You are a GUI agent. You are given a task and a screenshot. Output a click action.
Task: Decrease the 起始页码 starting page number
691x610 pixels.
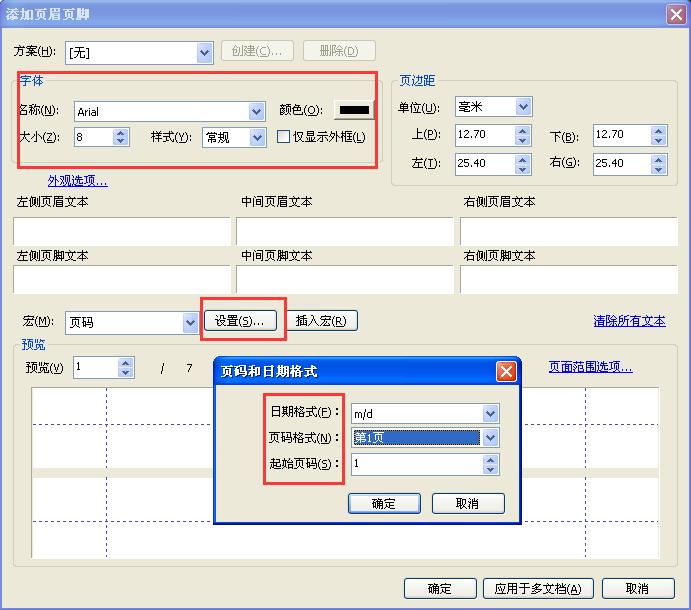tap(490, 469)
